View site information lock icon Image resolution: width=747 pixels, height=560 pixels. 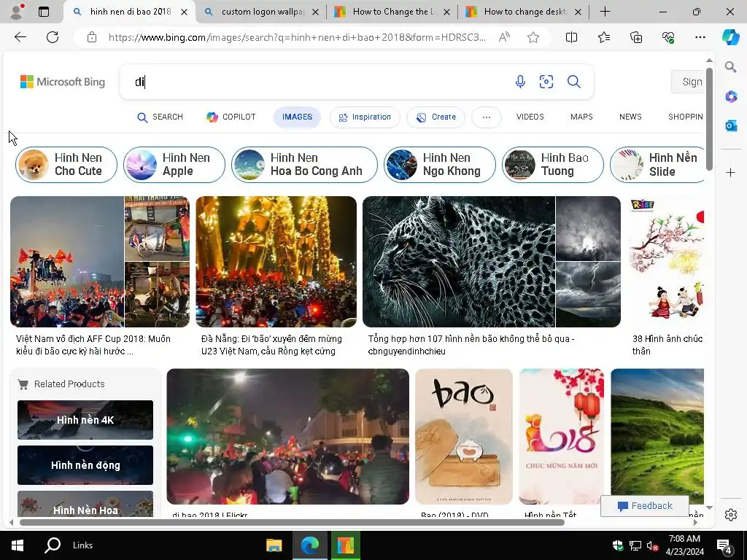92,37
